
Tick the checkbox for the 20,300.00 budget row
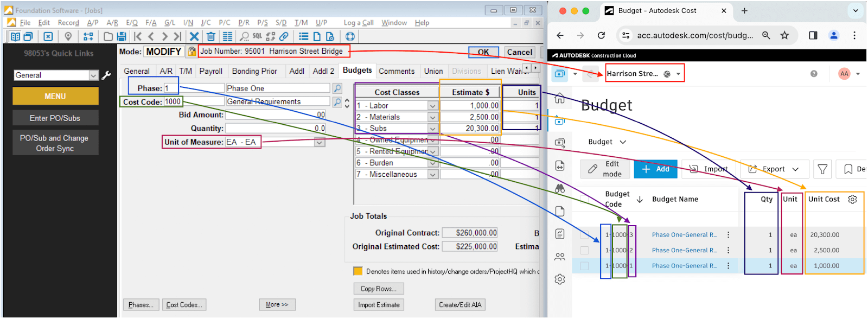tap(584, 235)
